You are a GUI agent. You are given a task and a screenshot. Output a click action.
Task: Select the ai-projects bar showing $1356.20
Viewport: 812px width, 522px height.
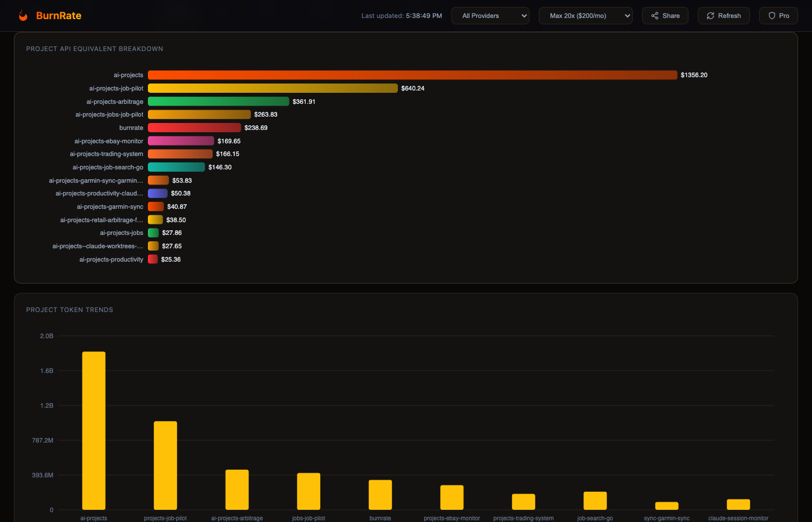click(412, 75)
